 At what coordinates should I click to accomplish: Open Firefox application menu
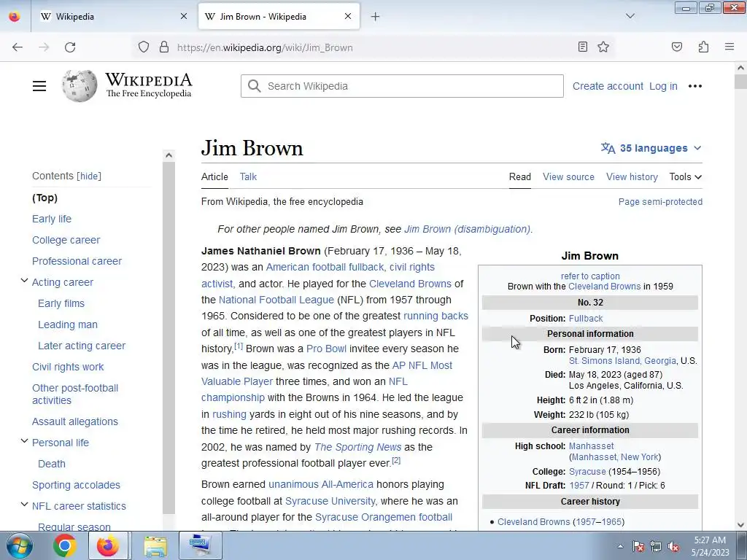tap(729, 47)
